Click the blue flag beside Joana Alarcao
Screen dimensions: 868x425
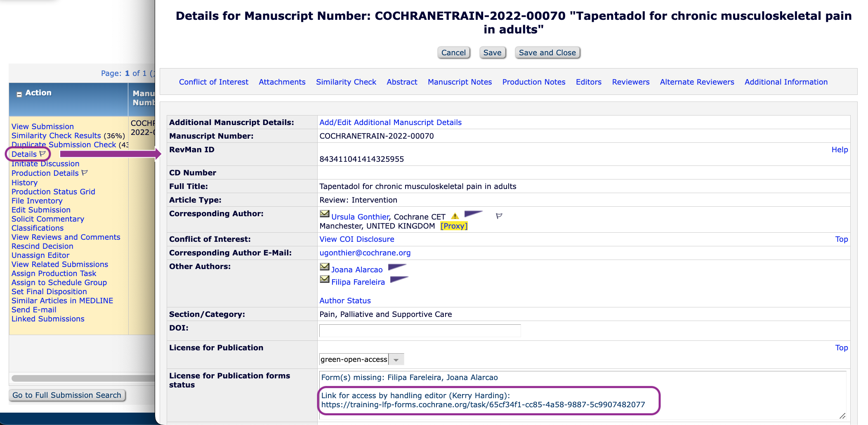[x=397, y=267]
